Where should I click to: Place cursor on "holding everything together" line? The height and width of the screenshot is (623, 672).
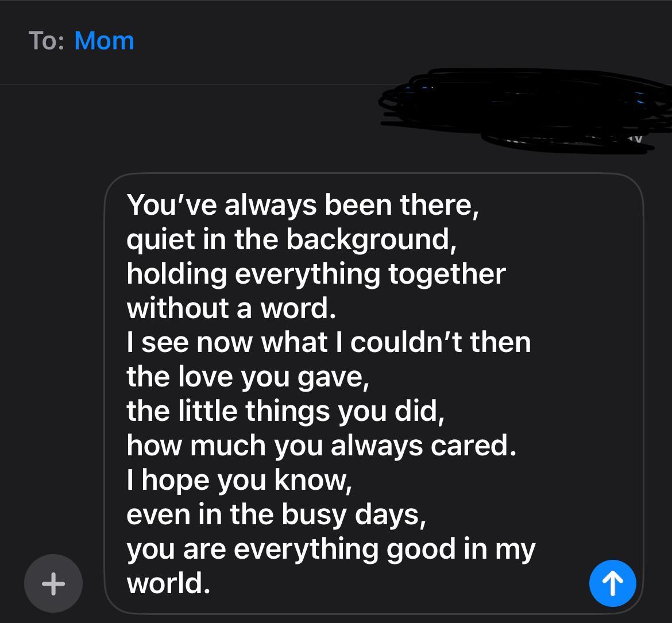click(315, 274)
